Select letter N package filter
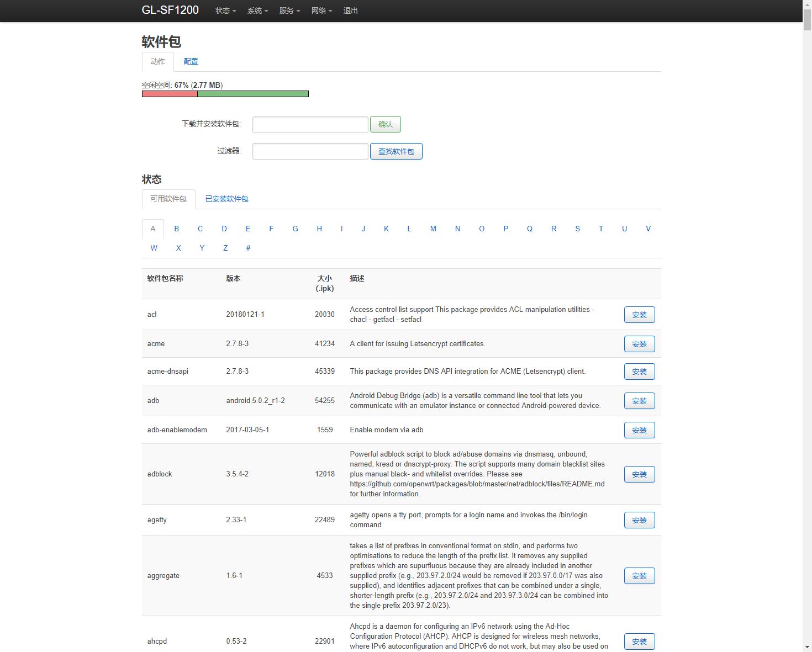The image size is (812, 652). point(457,229)
